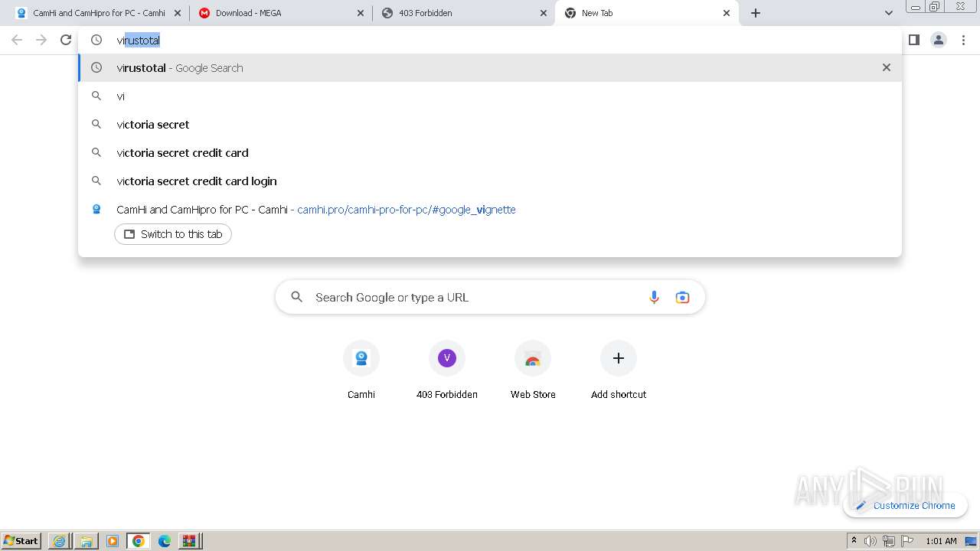The image size is (980, 551).
Task: Choose victoria secret credit card login suggestion
Action: pyautogui.click(x=490, y=181)
